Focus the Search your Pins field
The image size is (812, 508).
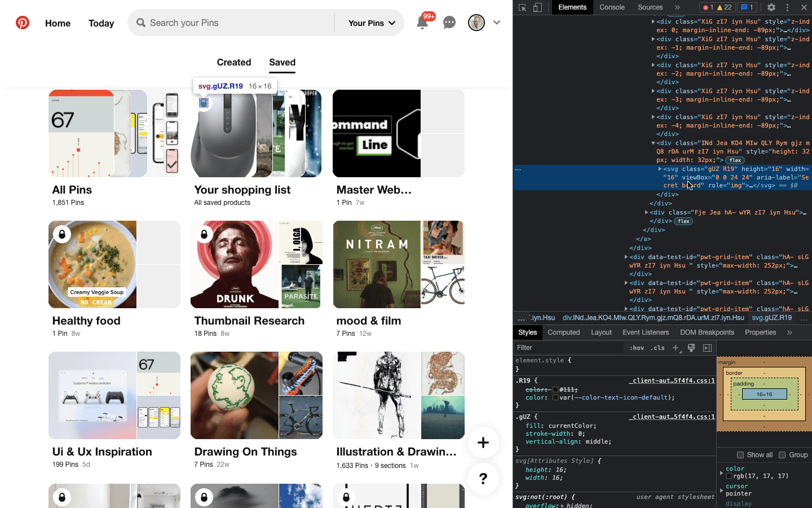tap(240, 23)
